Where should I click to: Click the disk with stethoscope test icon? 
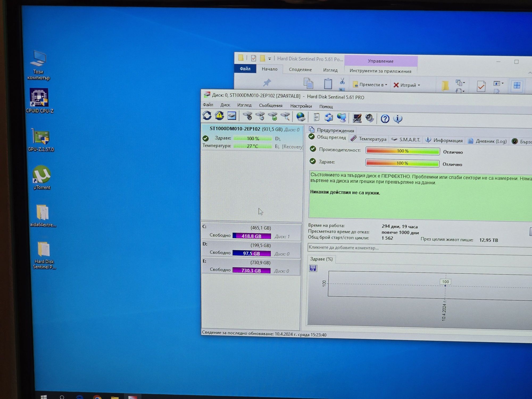(247, 116)
